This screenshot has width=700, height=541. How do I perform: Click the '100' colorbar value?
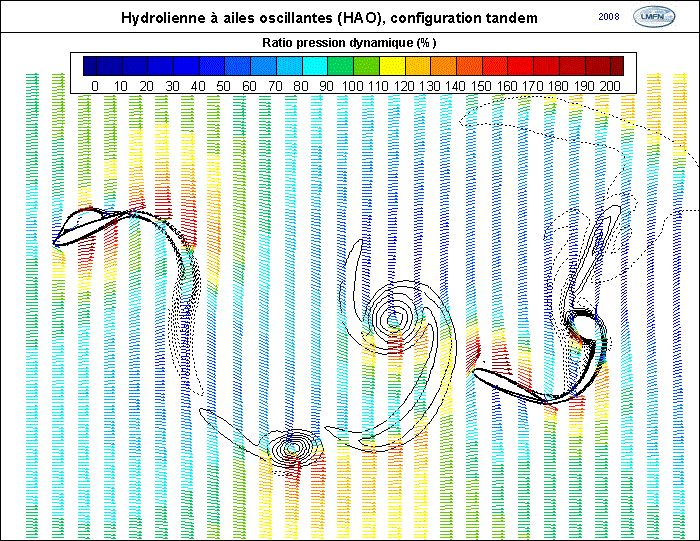click(x=353, y=86)
